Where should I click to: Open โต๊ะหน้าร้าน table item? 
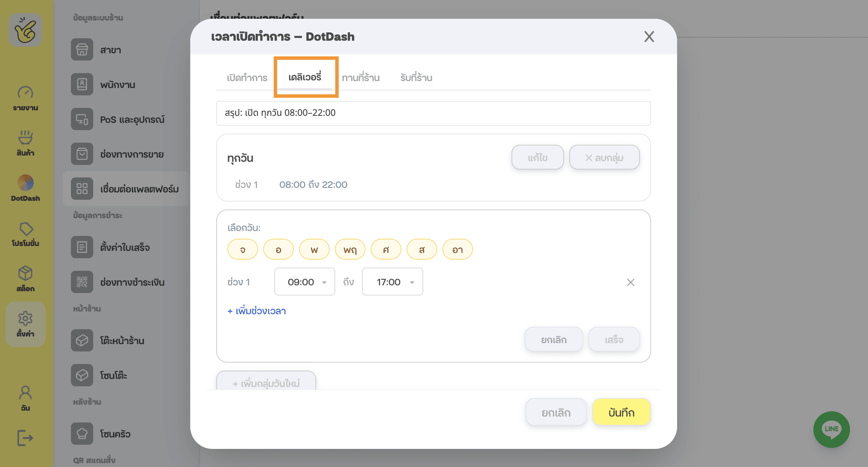[126, 341]
